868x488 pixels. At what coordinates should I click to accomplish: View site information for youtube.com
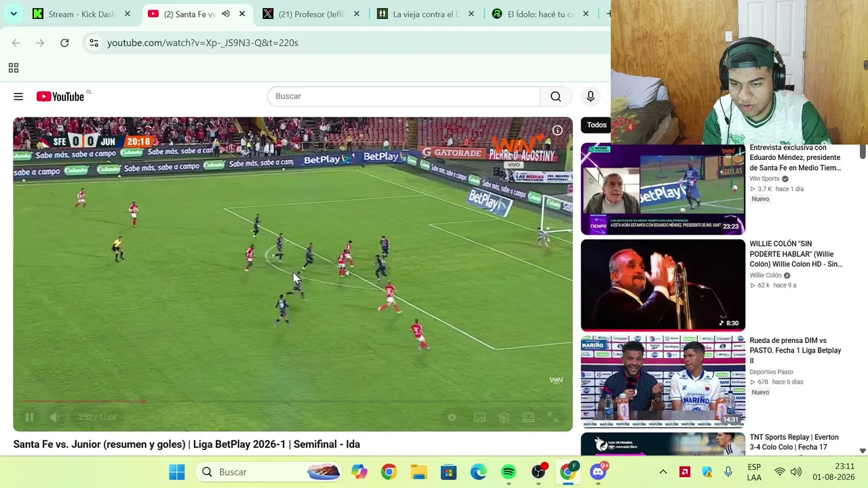(94, 43)
